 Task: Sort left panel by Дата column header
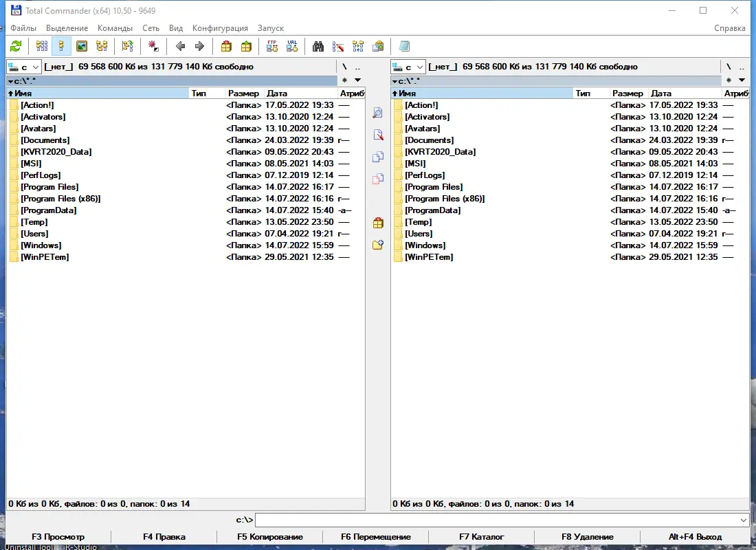point(301,93)
